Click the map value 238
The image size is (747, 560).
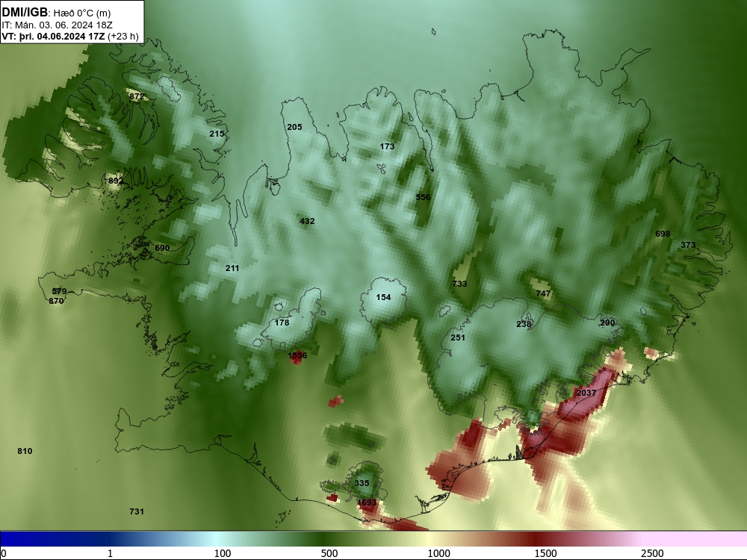point(524,324)
